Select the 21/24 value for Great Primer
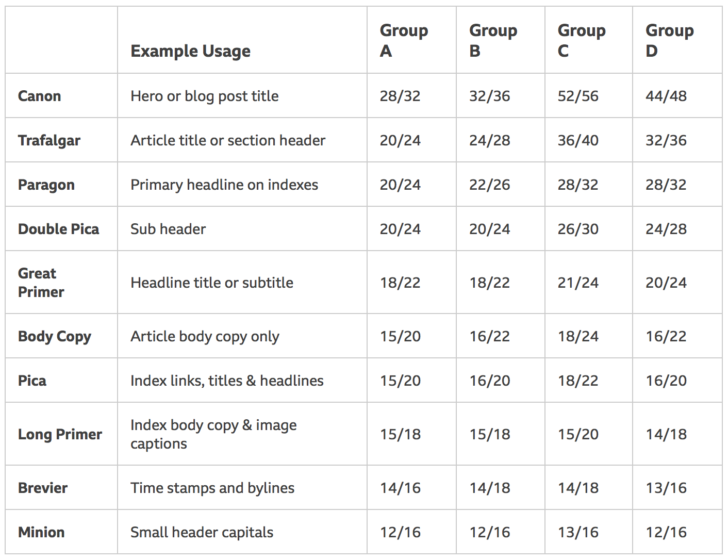Screen dimensions: 728x560 click(578, 283)
